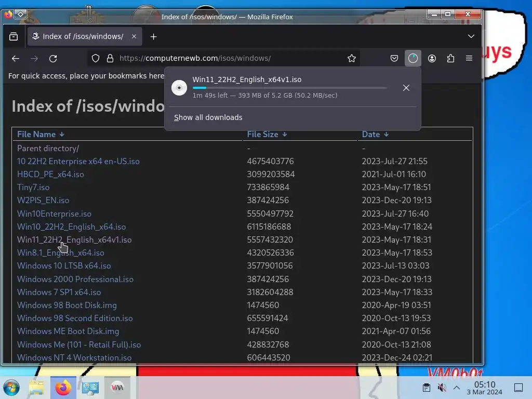
Task: Open the file manager taskbar icon
Action: [36, 388]
